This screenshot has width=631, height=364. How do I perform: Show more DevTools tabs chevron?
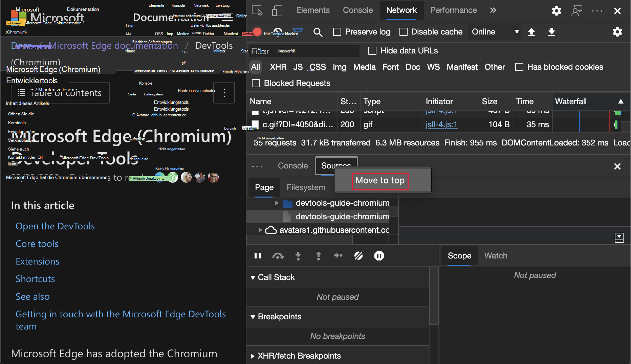[x=493, y=10]
